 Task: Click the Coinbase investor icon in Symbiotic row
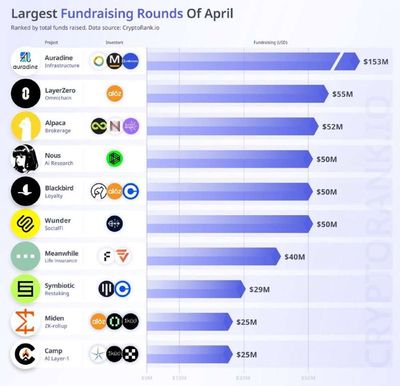point(123,289)
